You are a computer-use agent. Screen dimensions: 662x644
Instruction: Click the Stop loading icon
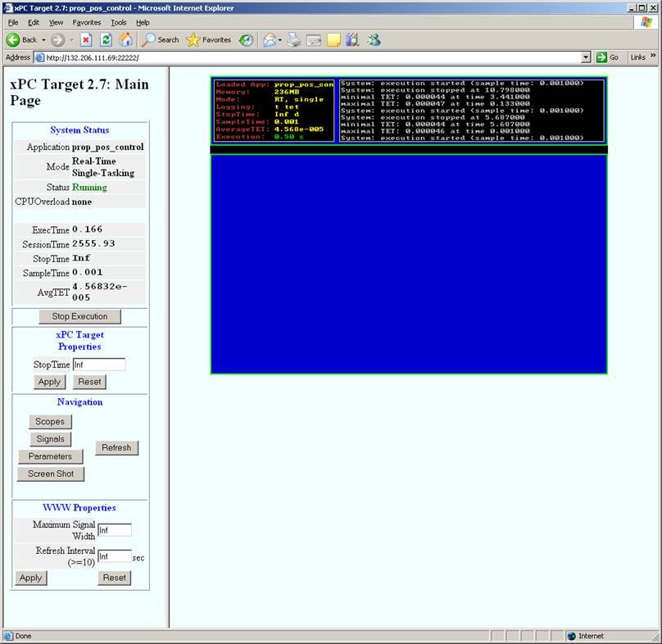[86, 40]
